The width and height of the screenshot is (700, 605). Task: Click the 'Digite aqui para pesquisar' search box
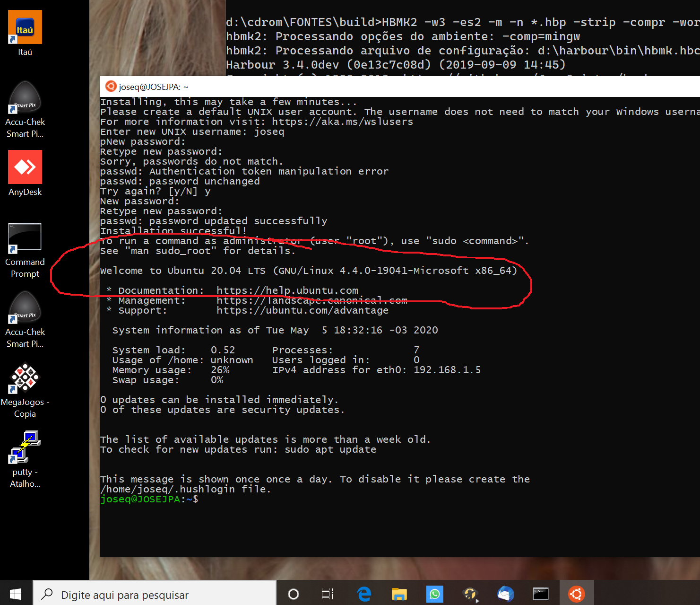tap(155, 594)
